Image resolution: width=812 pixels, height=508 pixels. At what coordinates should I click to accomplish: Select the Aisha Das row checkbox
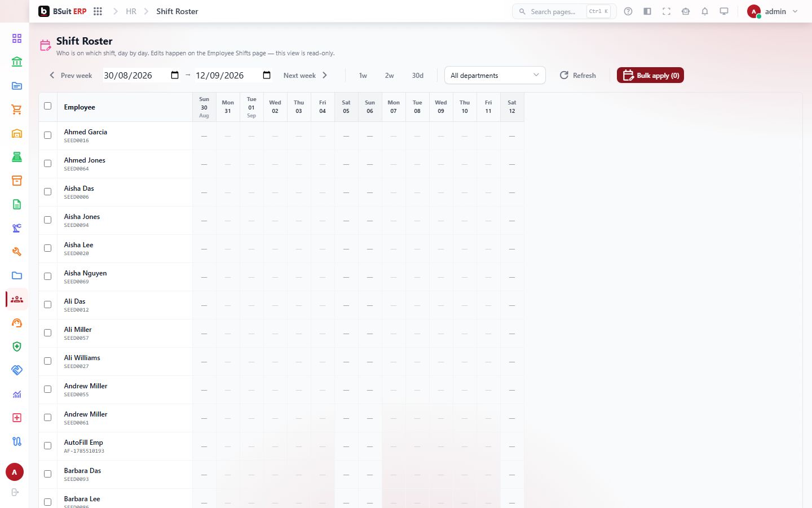pos(48,192)
